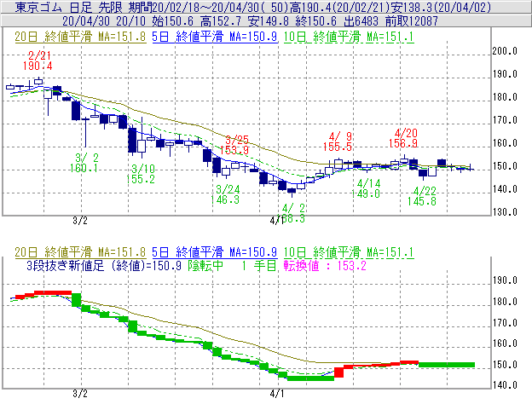
Task: Click the 160.0 axis label on candlestick chart
Action: click(505, 143)
